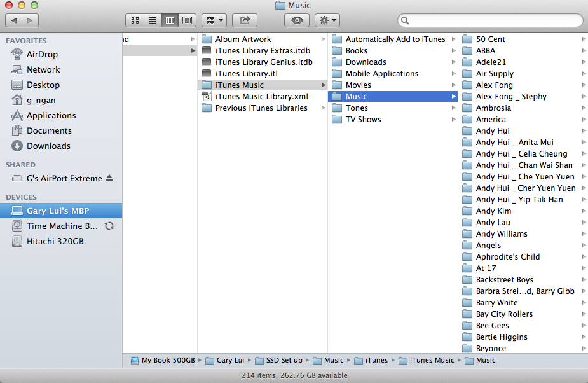Click the Time Machine sync status icon
The image size is (588, 383).
[109, 226]
